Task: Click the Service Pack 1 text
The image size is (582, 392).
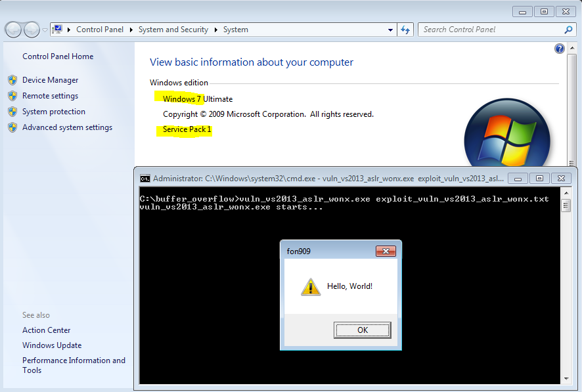Action: (187, 129)
